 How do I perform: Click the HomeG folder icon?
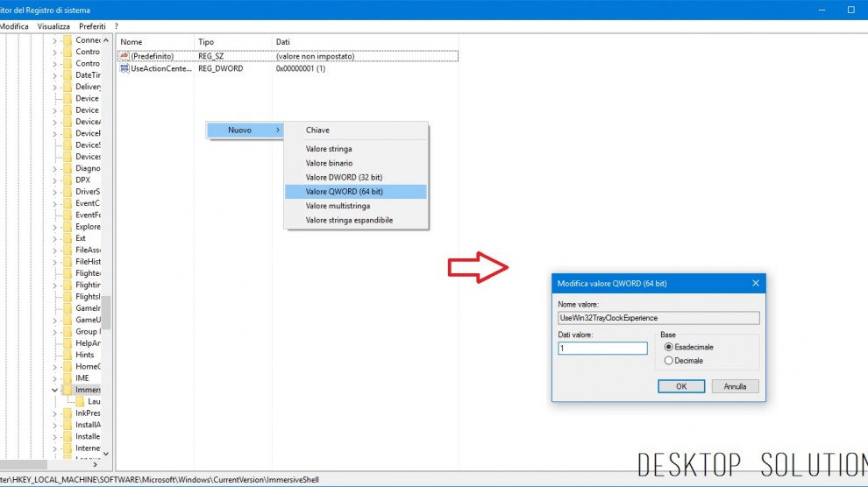pos(68,366)
